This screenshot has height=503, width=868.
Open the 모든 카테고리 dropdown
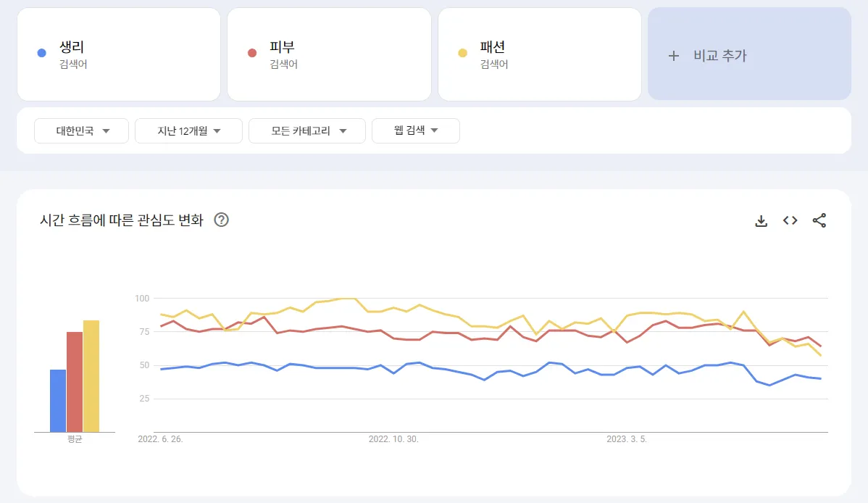tap(307, 131)
